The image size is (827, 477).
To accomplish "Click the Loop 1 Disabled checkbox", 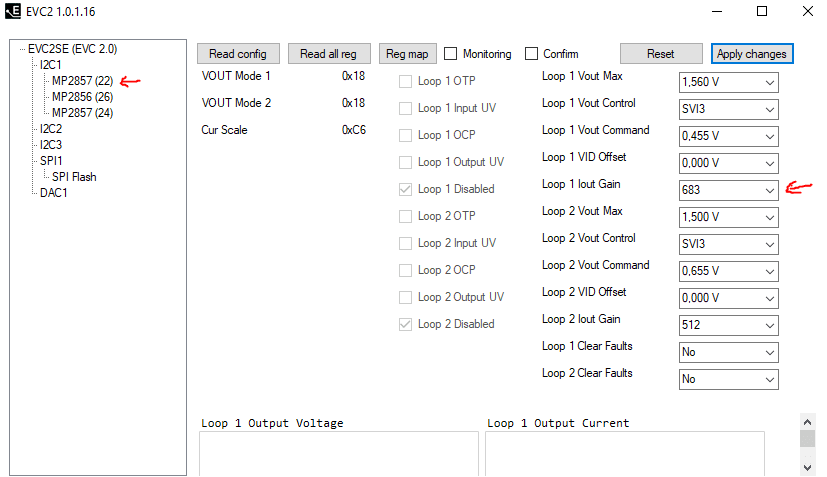I will 406,189.
